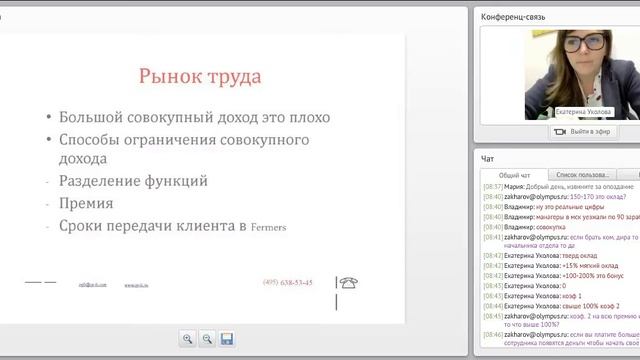The height and width of the screenshot is (360, 640).
Task: Select Екатерина Уколова video thumbnail
Action: (x=582, y=75)
